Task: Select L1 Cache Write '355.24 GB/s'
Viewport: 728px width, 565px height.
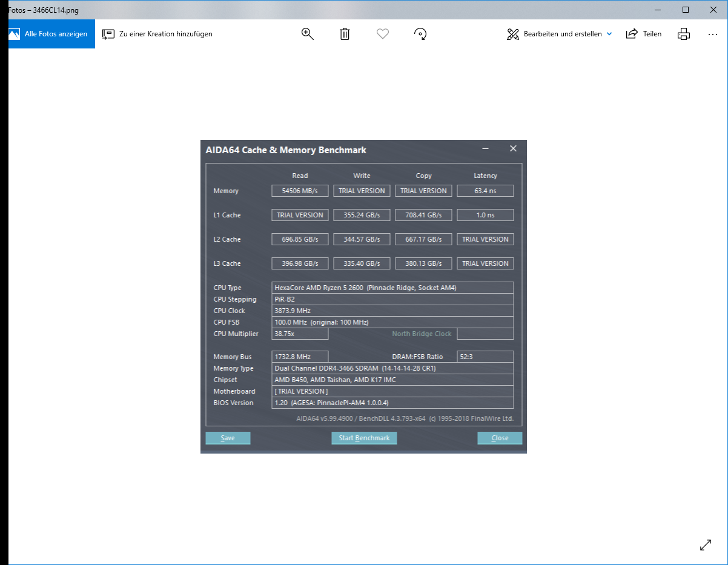Action: 362,215
